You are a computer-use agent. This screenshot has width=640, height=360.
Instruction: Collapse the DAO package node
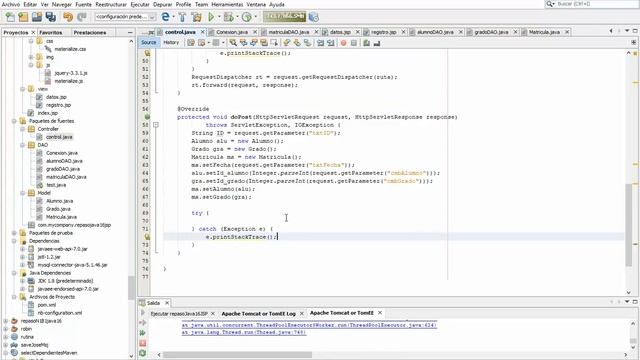(23, 145)
